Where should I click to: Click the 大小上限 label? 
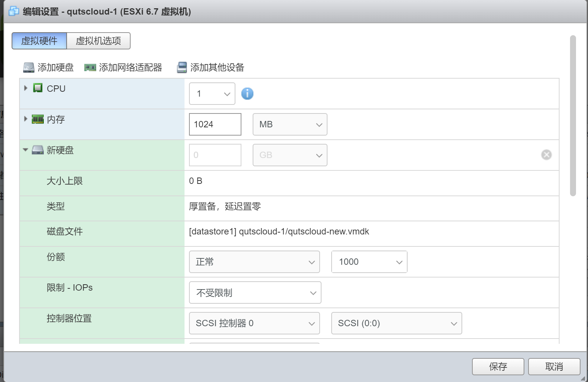(65, 181)
